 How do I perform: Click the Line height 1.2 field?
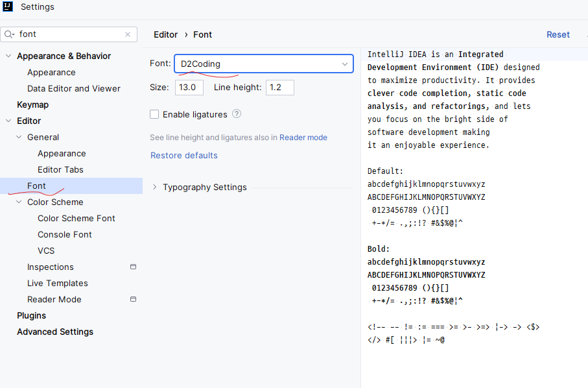click(x=280, y=88)
